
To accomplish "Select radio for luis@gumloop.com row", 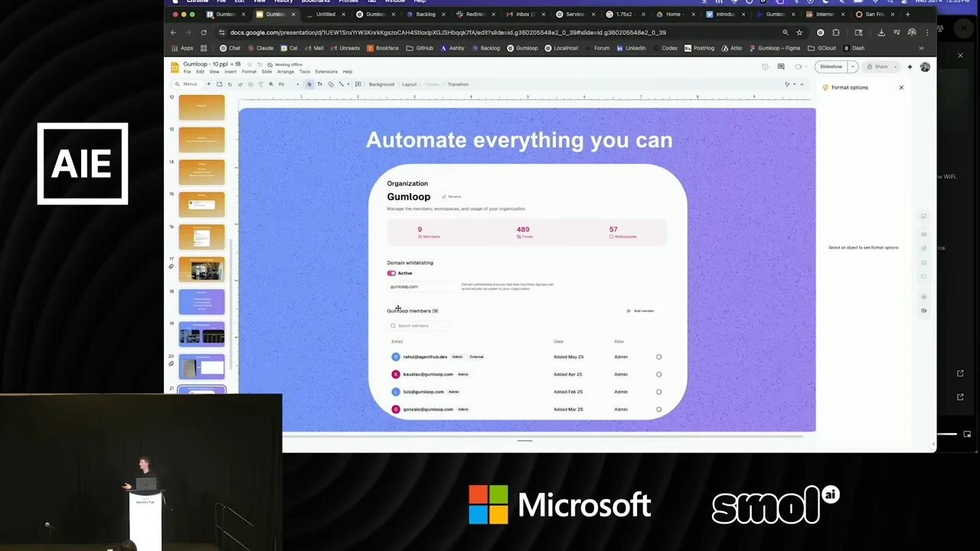I will click(658, 392).
